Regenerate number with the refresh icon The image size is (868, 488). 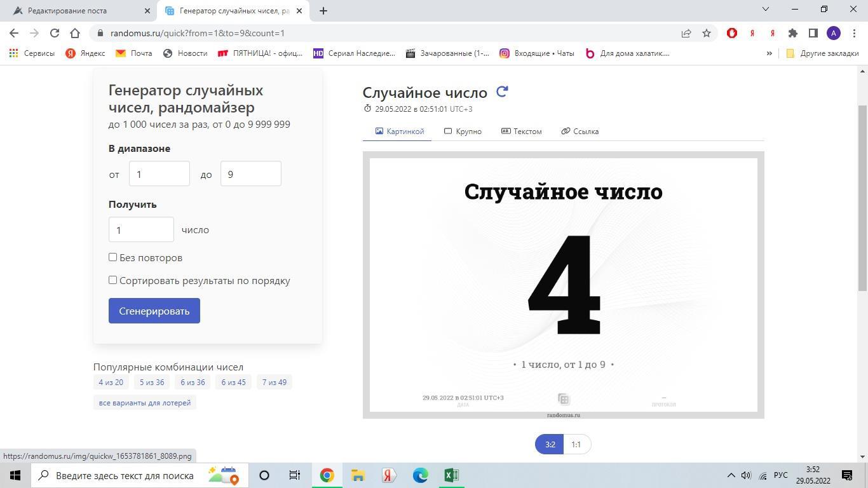[502, 91]
